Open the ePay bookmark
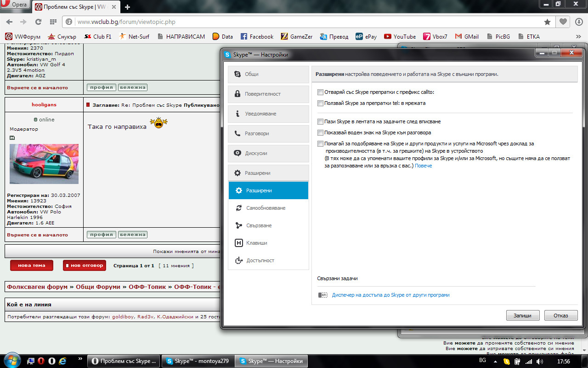This screenshot has height=368, width=588. coord(366,36)
